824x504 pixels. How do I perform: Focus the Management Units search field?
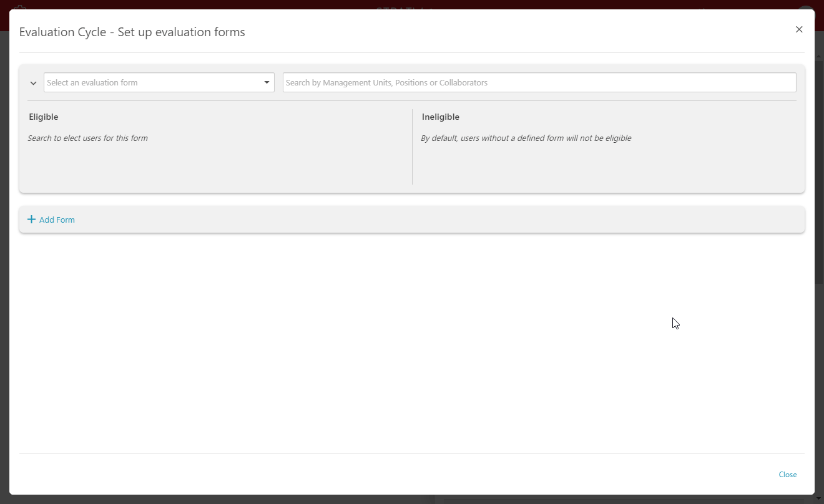539,82
